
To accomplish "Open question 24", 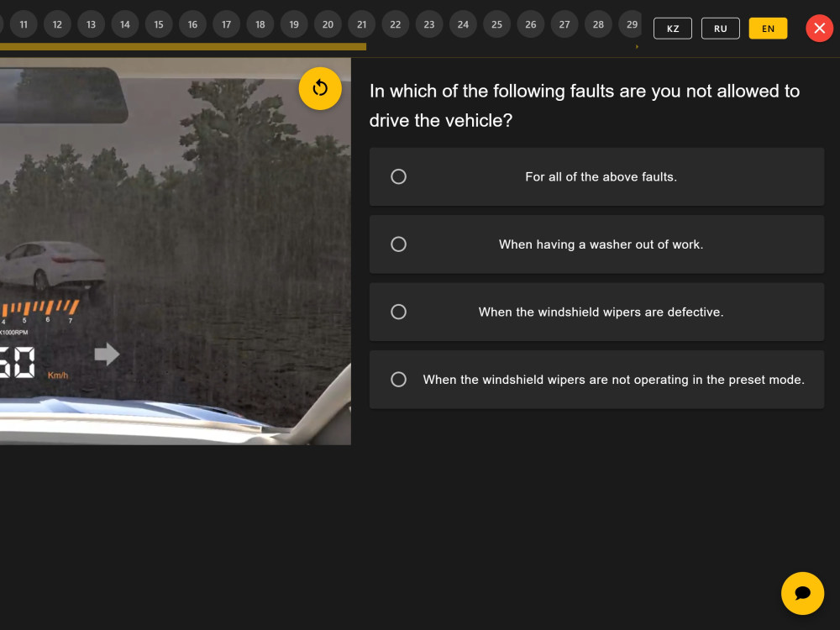I will tap(463, 24).
